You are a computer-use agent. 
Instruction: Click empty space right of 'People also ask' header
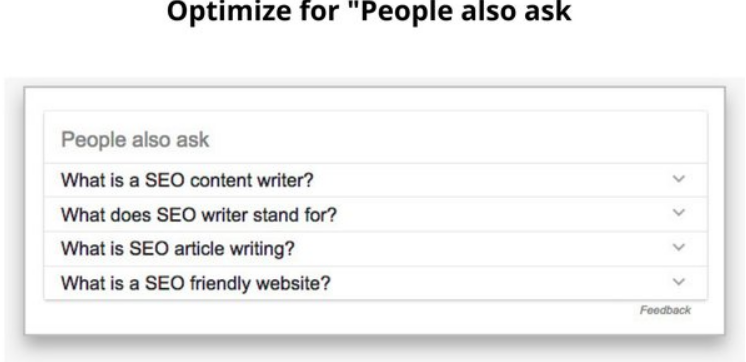(x=452, y=139)
